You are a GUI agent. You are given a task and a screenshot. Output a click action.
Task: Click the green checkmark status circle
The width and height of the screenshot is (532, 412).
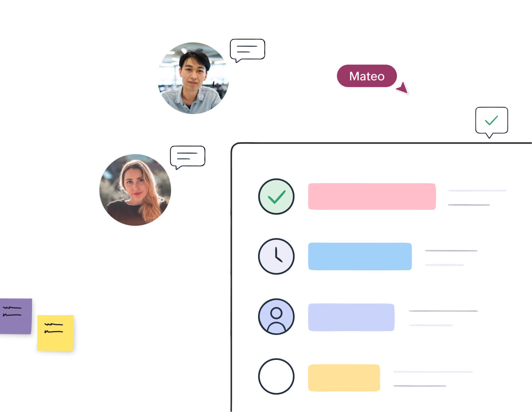tap(276, 196)
